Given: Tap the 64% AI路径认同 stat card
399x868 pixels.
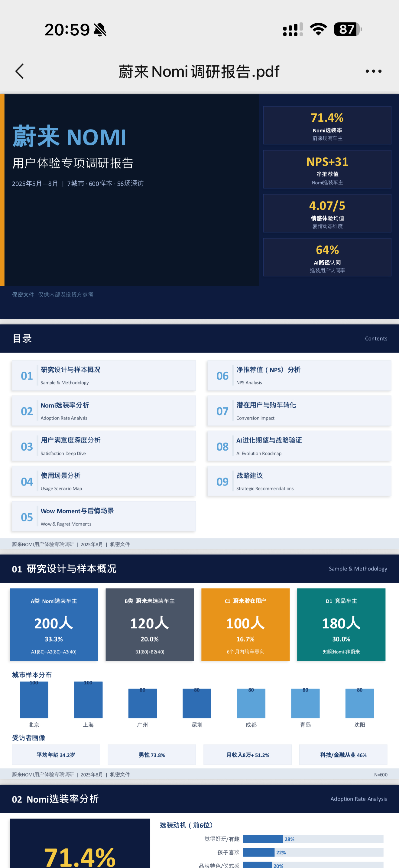Looking at the screenshot, I should coord(327,258).
